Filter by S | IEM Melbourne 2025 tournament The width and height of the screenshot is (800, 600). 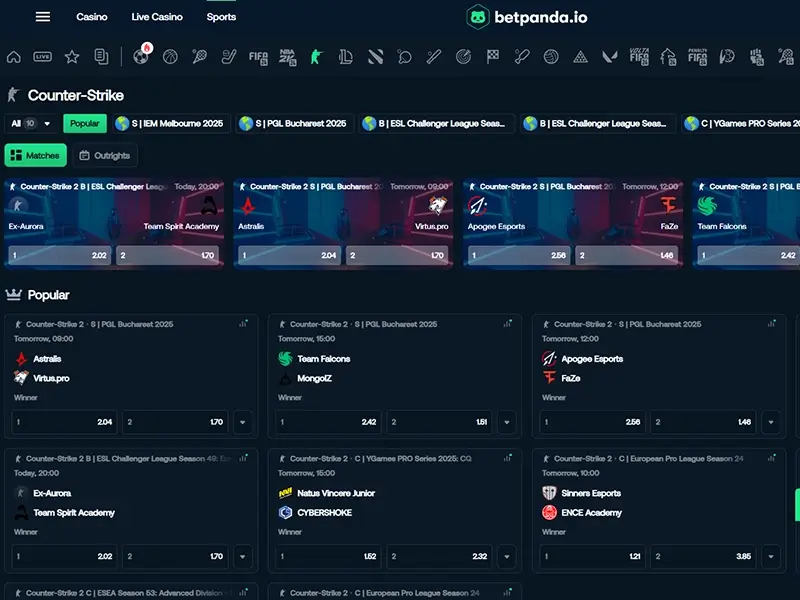171,123
